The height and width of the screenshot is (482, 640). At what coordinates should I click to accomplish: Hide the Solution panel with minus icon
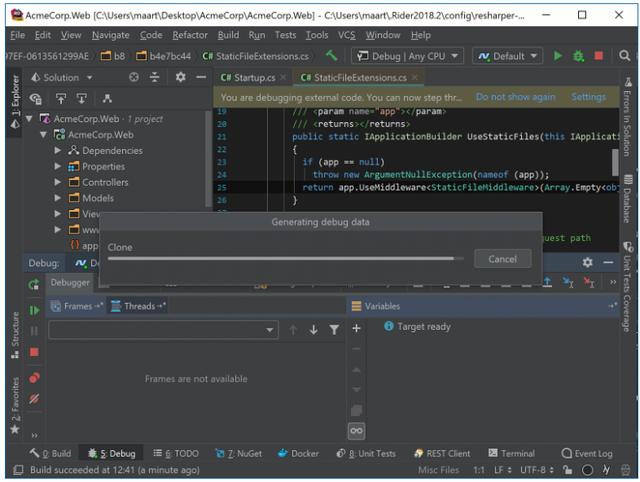pyautogui.click(x=201, y=77)
